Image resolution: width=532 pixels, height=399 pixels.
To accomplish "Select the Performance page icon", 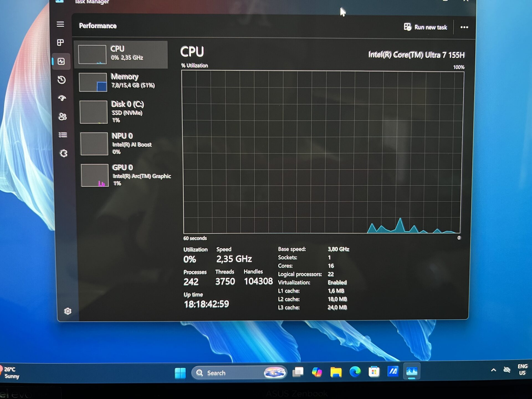I will click(61, 61).
